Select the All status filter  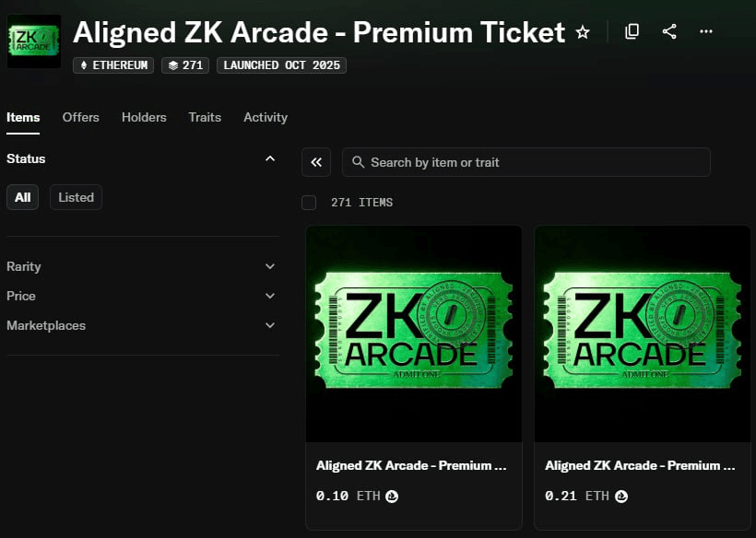[x=23, y=197]
